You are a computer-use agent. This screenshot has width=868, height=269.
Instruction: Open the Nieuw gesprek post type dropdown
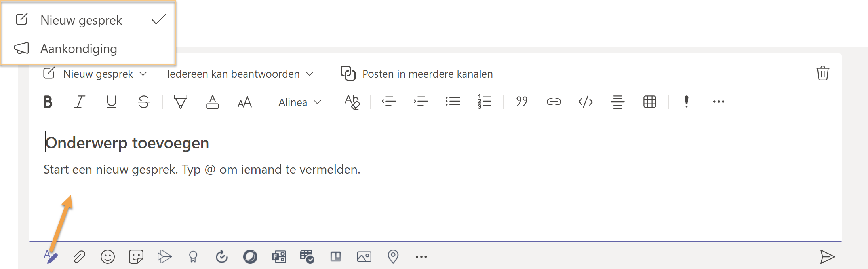[x=95, y=74]
